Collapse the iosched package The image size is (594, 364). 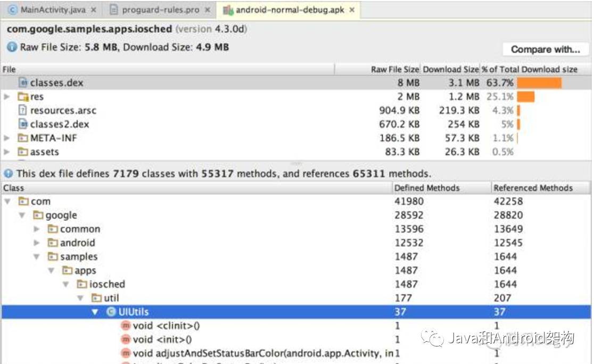pyautogui.click(x=65, y=285)
